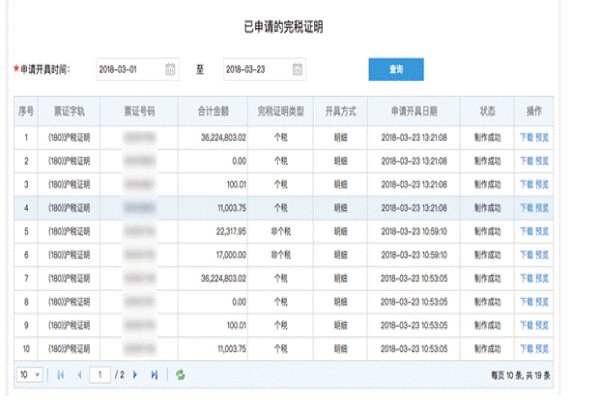Click 下载 link in row 3
Viewport: 600px width, 400px height.
pyautogui.click(x=527, y=184)
